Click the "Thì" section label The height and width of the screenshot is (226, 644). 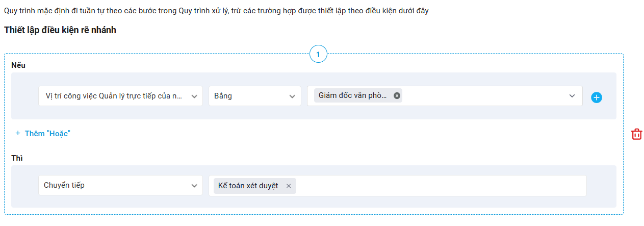(x=17, y=158)
